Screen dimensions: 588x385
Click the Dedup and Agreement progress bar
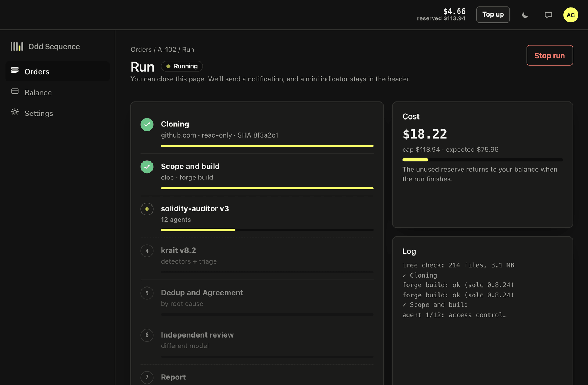pos(267,314)
